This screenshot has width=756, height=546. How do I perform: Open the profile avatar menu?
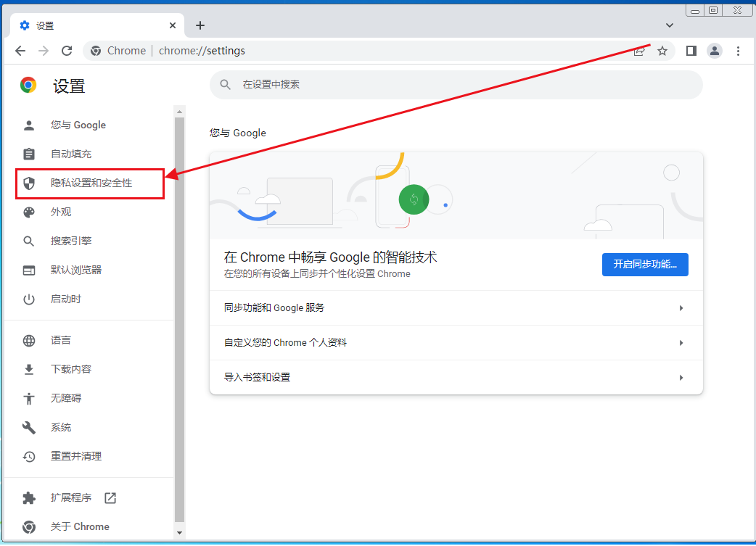715,51
